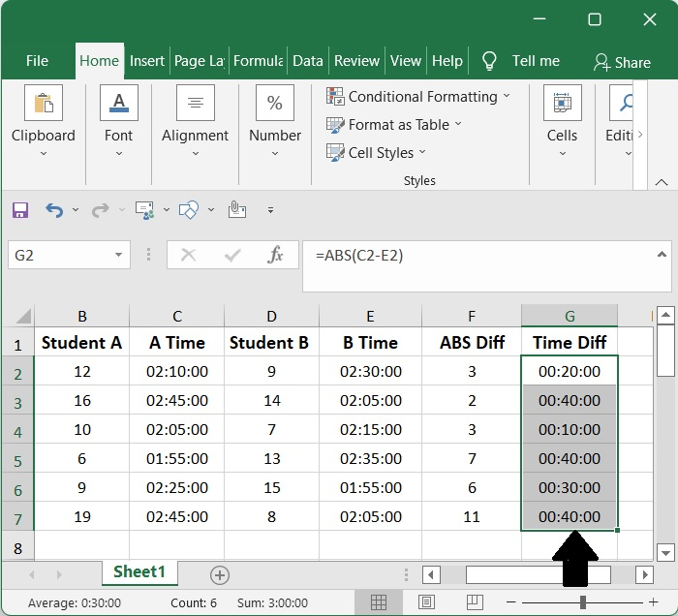Add a new sheet with plus icon
The height and width of the screenshot is (616, 678).
pos(220,575)
